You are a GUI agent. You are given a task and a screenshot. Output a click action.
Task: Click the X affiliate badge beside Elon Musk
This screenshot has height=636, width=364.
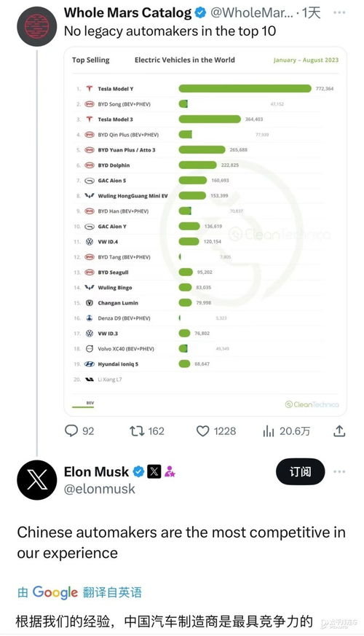point(154,472)
